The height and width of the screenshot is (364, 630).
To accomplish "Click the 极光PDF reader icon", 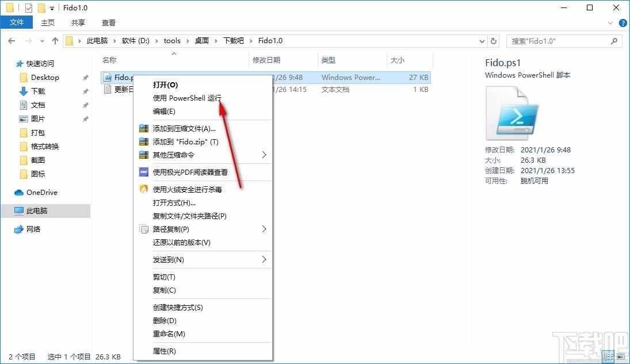I will [x=144, y=172].
